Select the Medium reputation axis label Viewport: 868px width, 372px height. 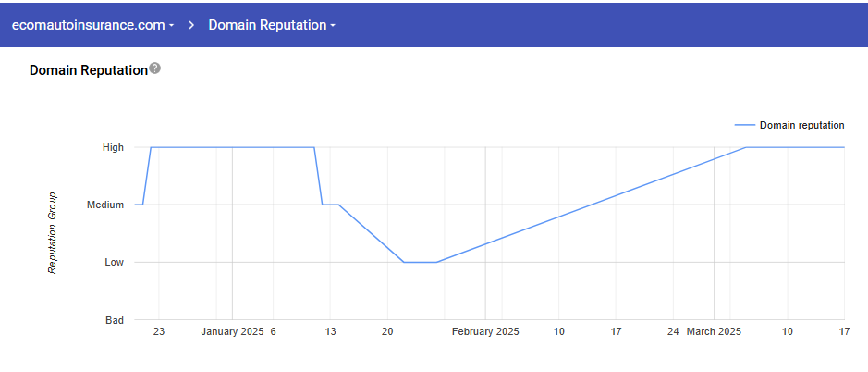[x=104, y=205]
